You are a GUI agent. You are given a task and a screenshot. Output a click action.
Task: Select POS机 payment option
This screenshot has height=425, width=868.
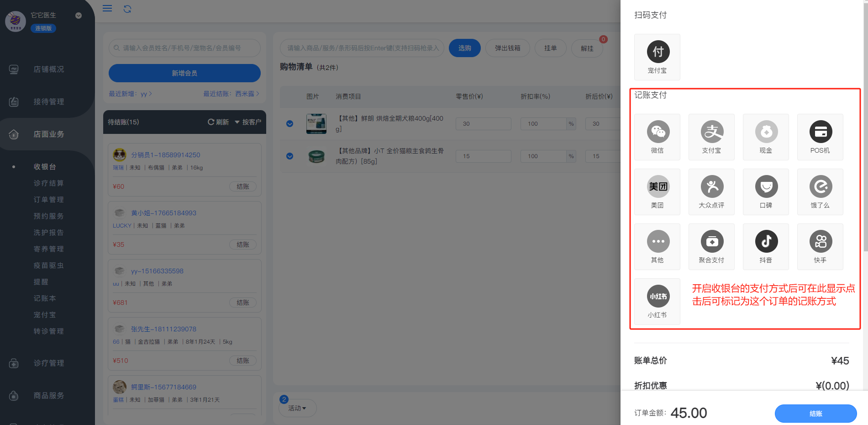tap(820, 137)
